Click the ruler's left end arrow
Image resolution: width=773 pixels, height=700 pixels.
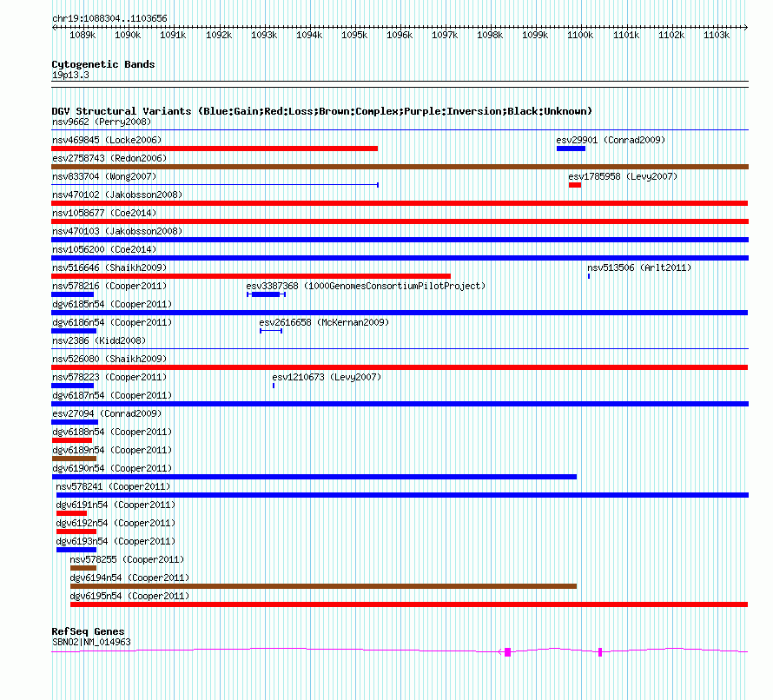pos(54,27)
